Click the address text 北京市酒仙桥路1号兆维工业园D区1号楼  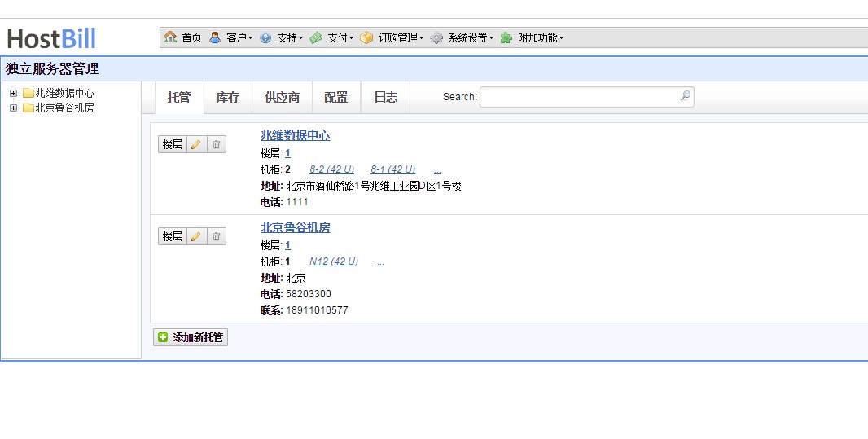[x=374, y=186]
